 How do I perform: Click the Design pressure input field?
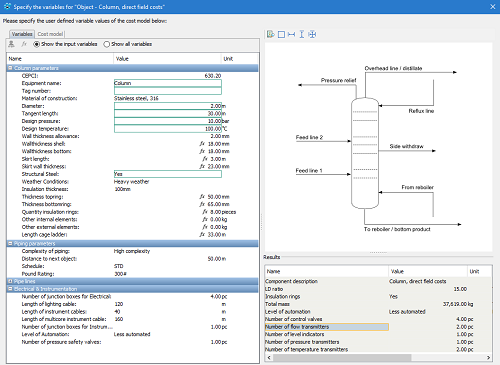pyautogui.click(x=168, y=121)
